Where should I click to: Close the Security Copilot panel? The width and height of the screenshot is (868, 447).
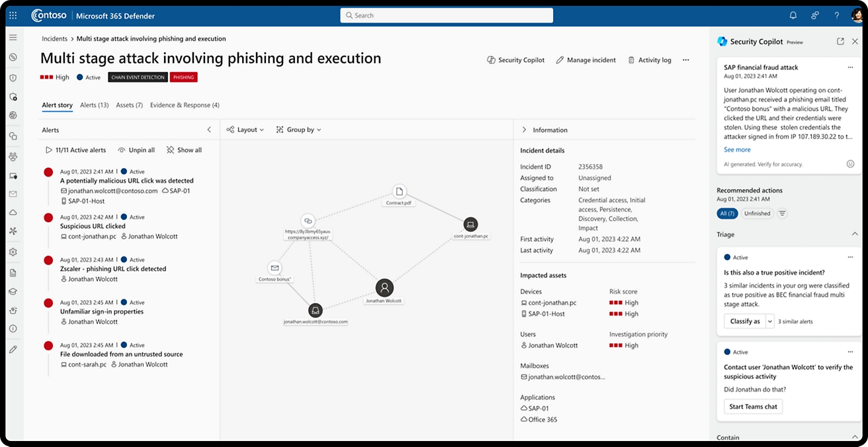click(x=855, y=41)
